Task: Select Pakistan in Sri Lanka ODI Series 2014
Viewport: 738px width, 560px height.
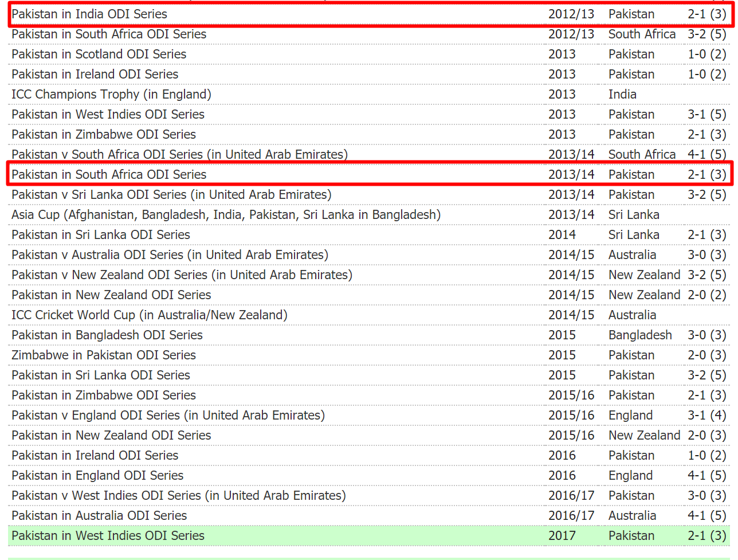Action: pyautogui.click(x=101, y=234)
